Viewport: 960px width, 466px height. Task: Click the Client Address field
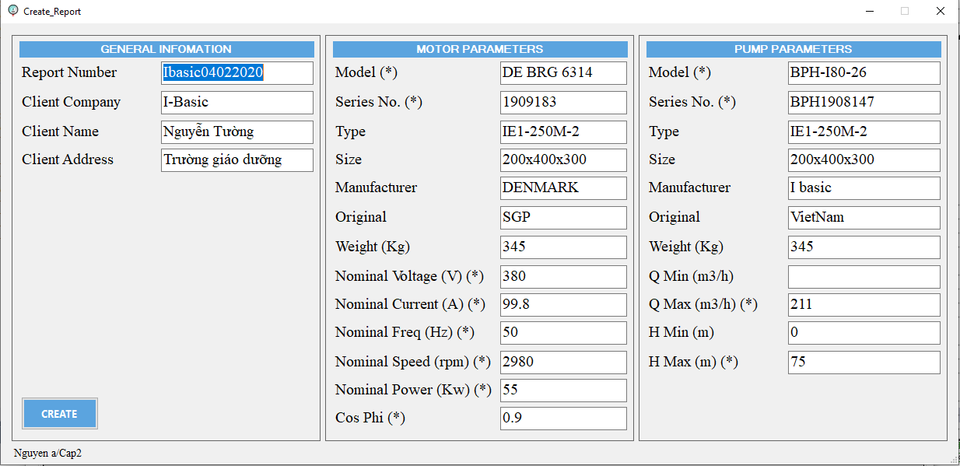click(x=237, y=160)
